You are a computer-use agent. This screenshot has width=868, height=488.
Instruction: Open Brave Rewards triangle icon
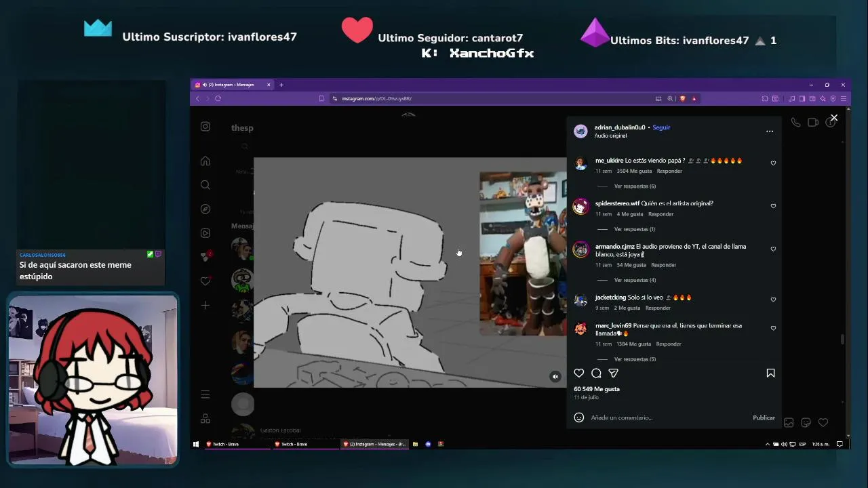click(x=694, y=98)
